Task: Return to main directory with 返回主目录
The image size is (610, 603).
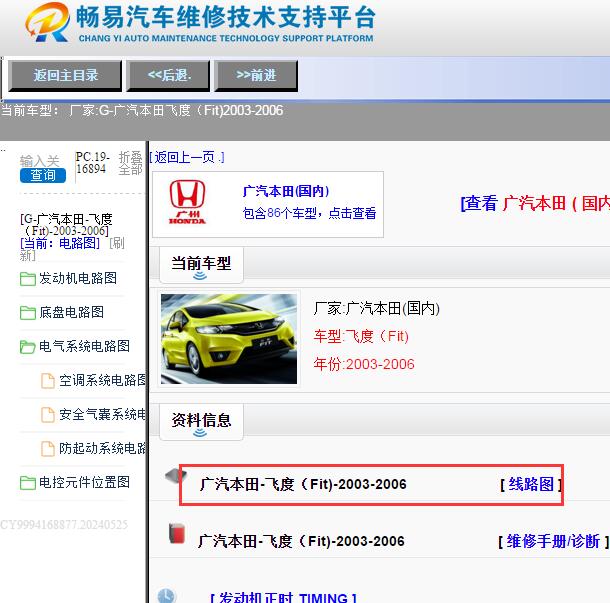Action: (65, 75)
